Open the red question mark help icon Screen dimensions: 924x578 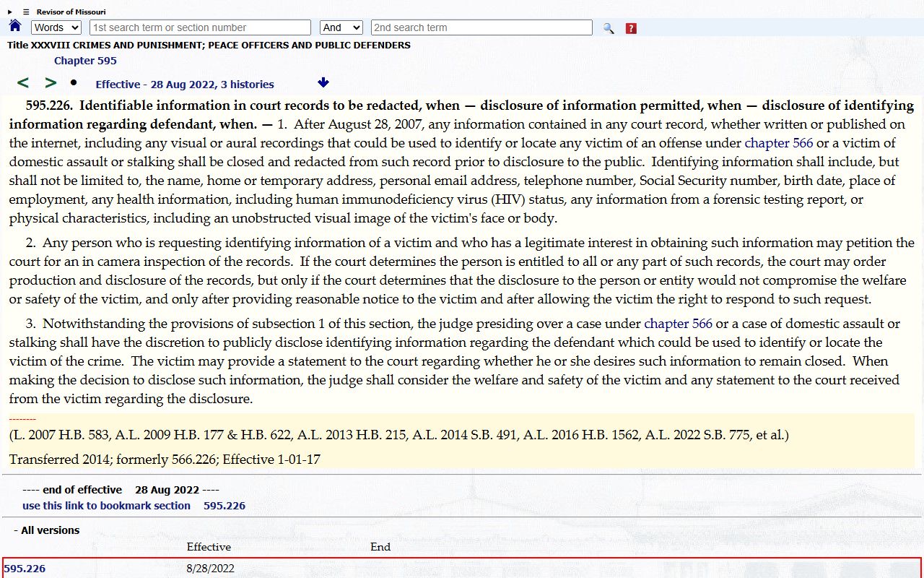point(631,28)
